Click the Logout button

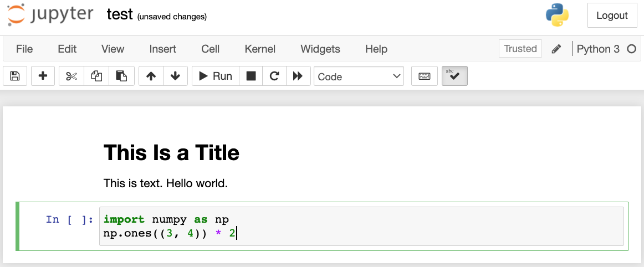pos(612,16)
